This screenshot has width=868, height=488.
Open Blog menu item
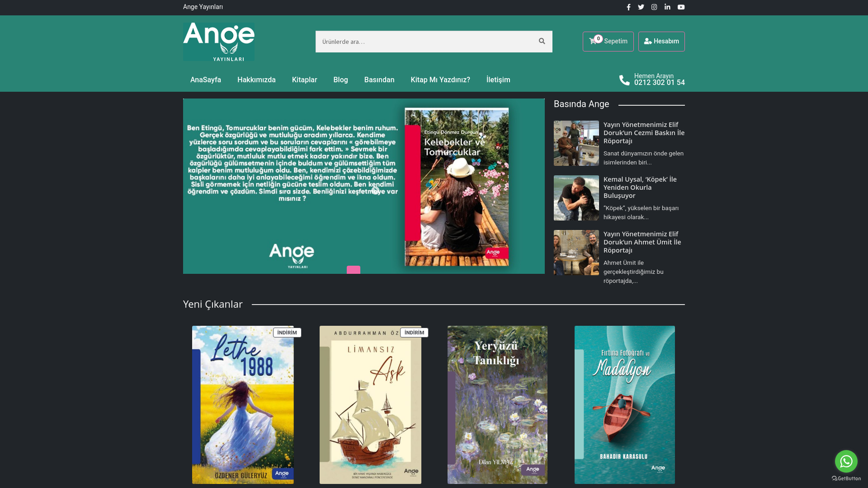tap(341, 80)
